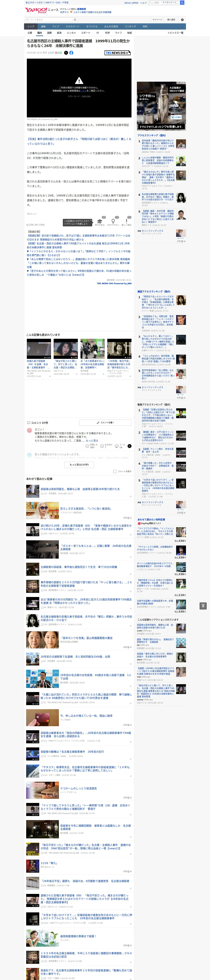Screen dimensions: 210x980
Task: Open the ライブ tab in dark navigation
Action: click(56, 27)
